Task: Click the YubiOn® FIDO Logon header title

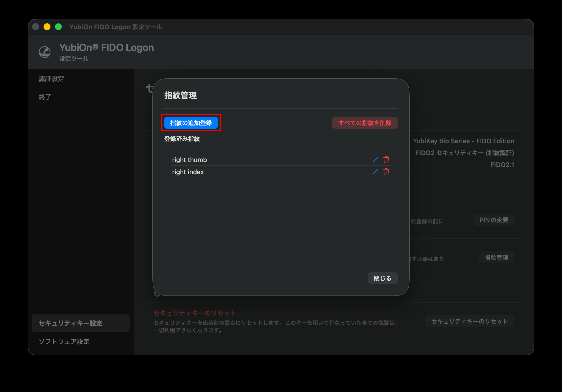Action: [x=107, y=48]
